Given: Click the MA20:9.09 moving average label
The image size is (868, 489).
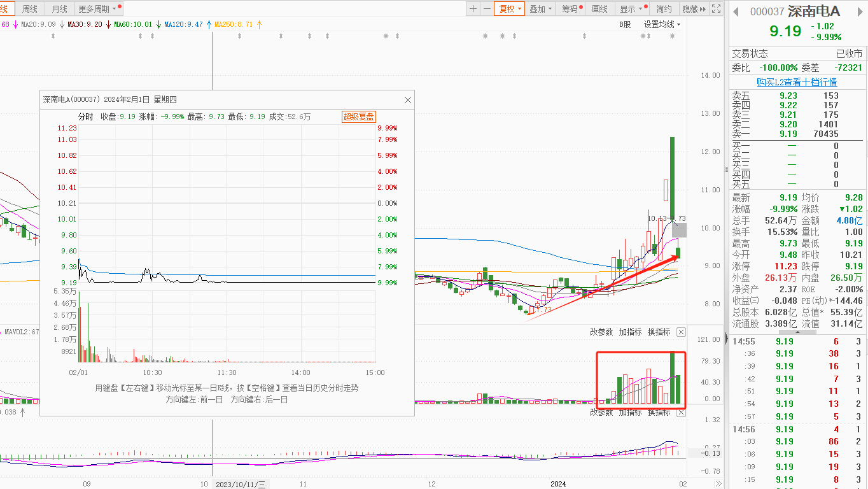Looking at the screenshot, I should pos(38,24).
